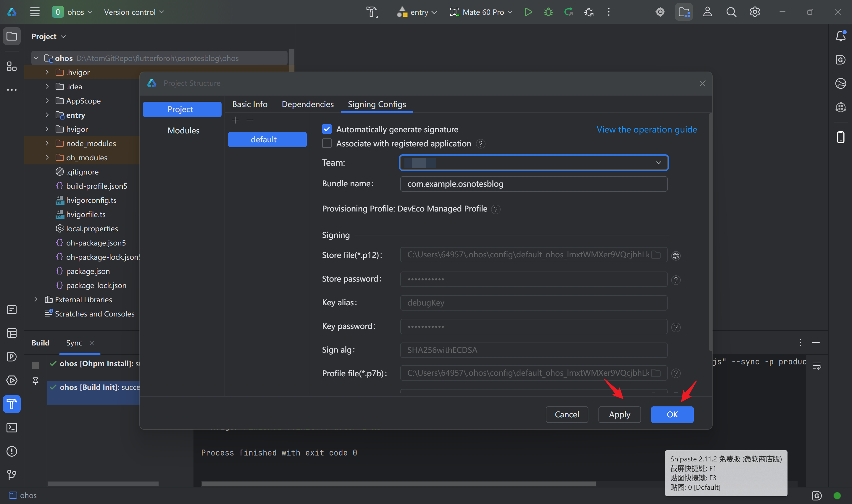Click build output horizontal scrollbar

[398, 483]
